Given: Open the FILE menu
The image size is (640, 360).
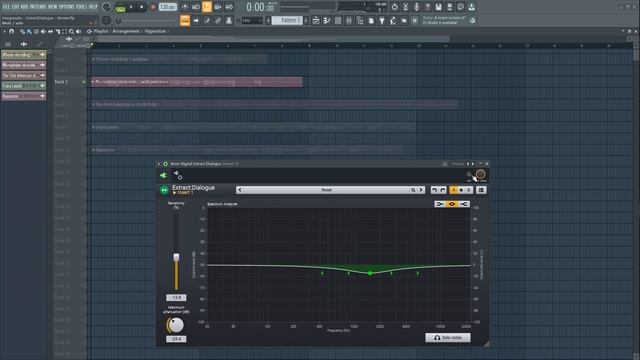Looking at the screenshot, I should pyautogui.click(x=6, y=7).
